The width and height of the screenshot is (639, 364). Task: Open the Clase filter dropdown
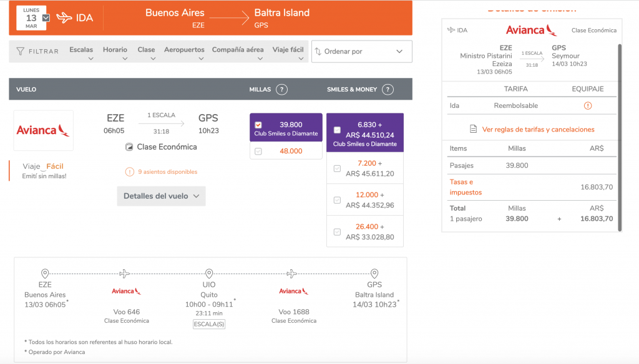pos(146,52)
